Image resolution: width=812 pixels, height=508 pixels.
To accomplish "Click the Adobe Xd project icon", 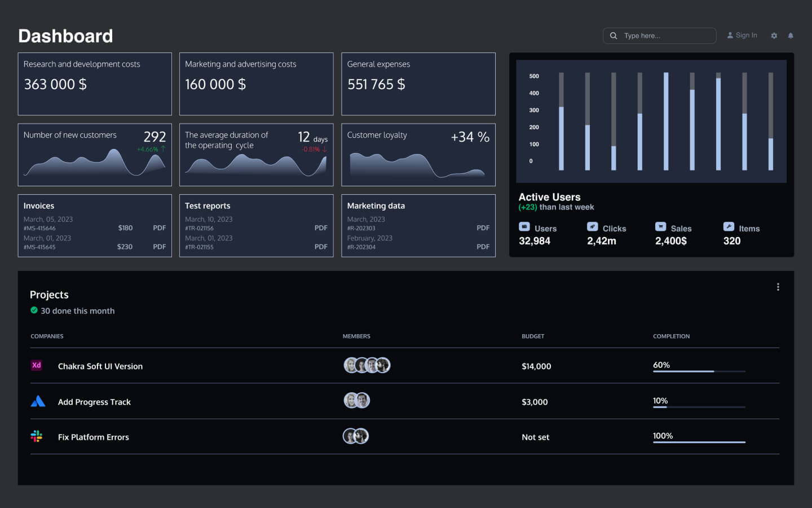I will coord(37,365).
